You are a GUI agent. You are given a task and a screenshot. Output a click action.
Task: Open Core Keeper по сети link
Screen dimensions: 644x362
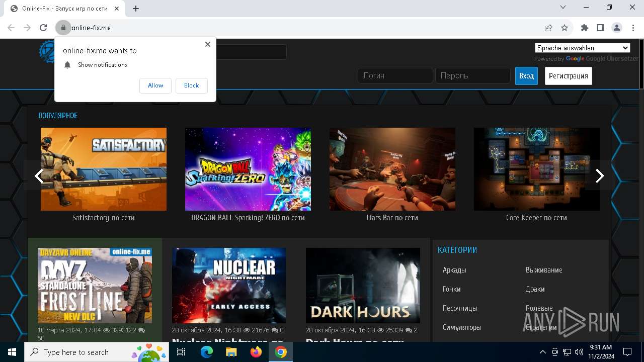pyautogui.click(x=537, y=218)
